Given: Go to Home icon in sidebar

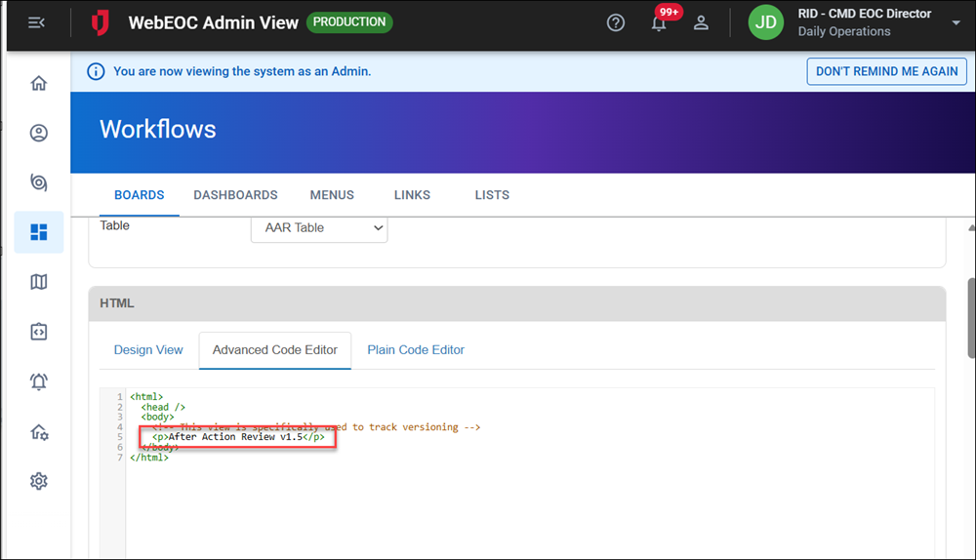Looking at the screenshot, I should click(x=39, y=83).
